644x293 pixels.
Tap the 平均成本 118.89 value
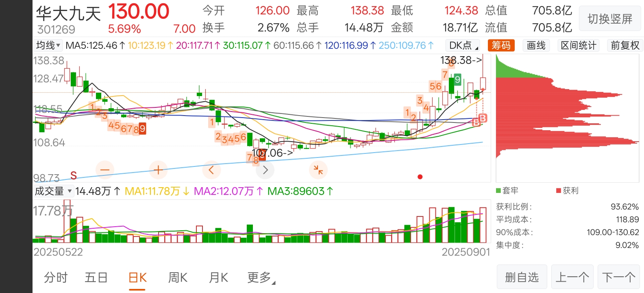627,219
